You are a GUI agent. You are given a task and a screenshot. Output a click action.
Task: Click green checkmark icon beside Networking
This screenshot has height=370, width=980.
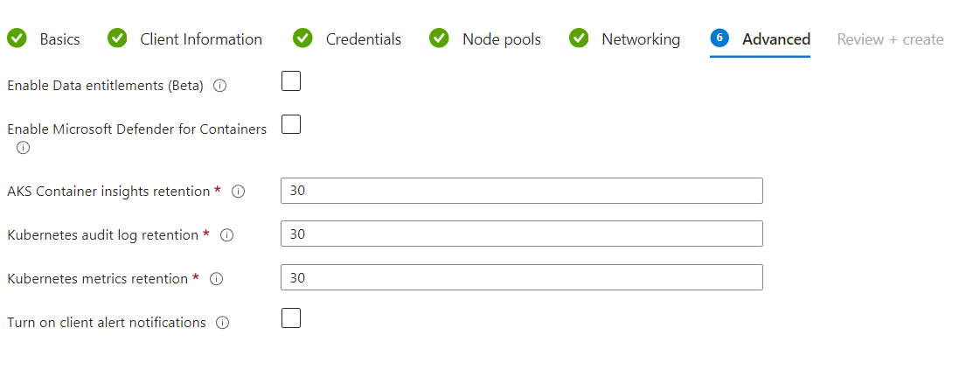pyautogui.click(x=579, y=38)
